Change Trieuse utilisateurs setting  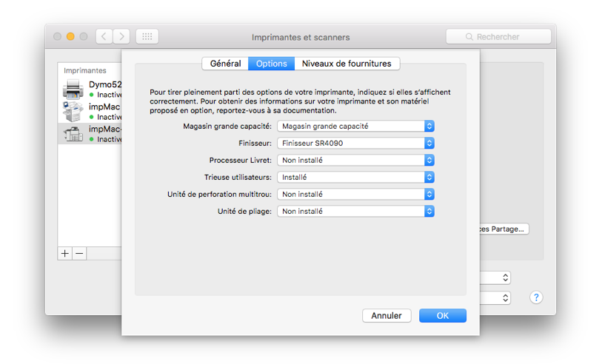pos(355,178)
